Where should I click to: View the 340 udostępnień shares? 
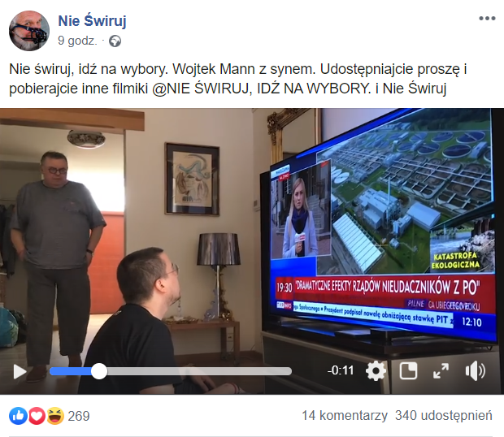tap(444, 416)
